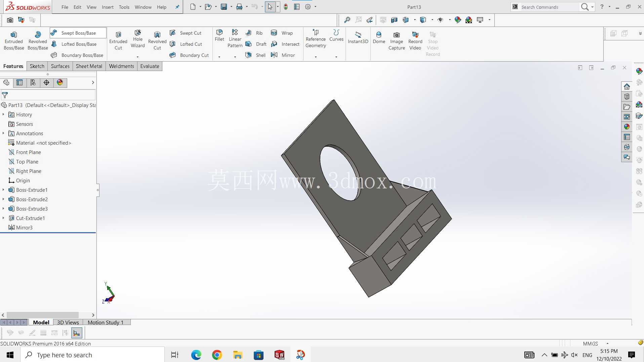
Task: Select the Shell tool
Action: pos(255,55)
